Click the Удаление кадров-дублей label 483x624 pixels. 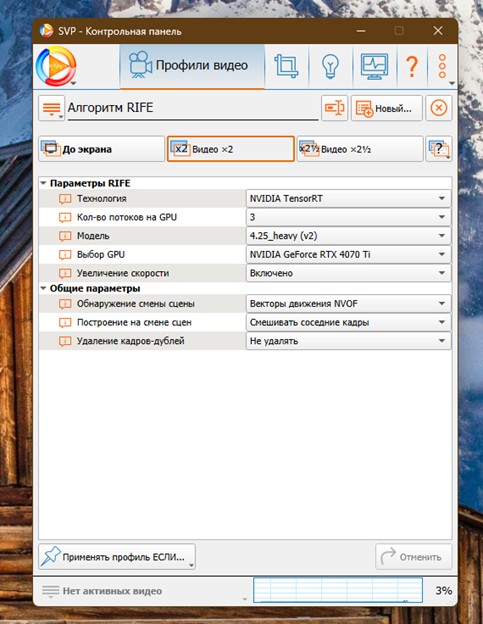click(x=130, y=341)
